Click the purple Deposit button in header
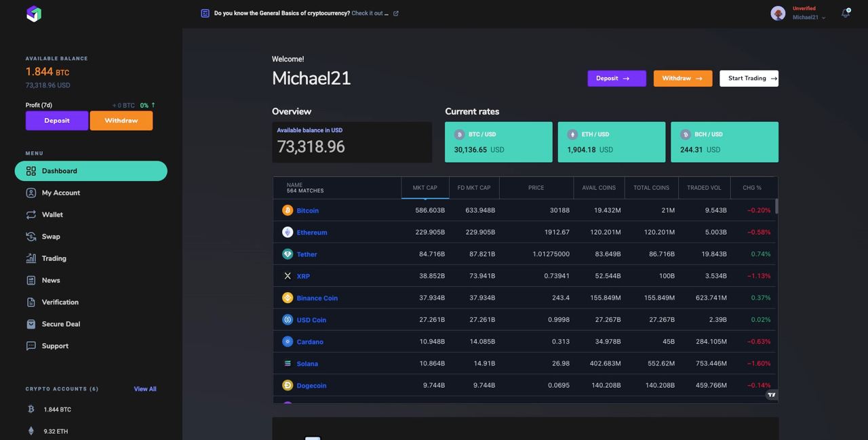 pyautogui.click(x=616, y=78)
